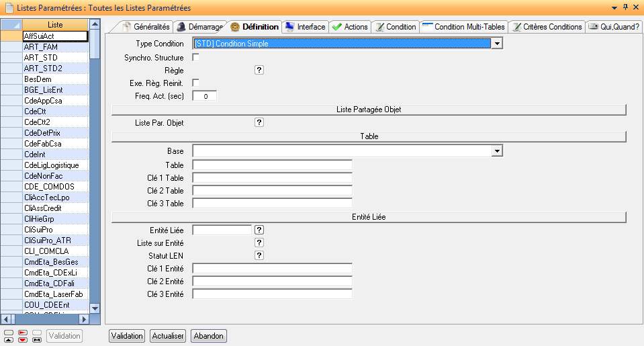
Task: Click the black up-arrow icon at bottom left
Action: [9, 339]
